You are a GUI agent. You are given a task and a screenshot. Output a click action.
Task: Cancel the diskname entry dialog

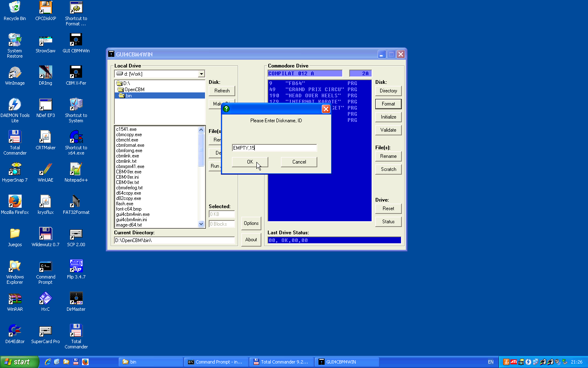click(299, 162)
